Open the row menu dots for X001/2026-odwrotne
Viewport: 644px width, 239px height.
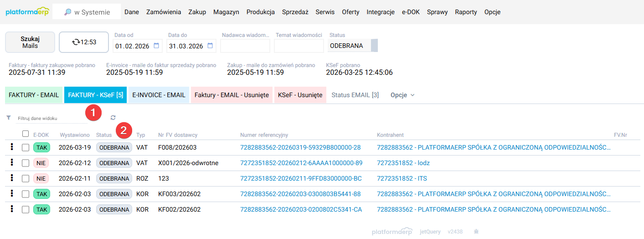tap(11, 163)
